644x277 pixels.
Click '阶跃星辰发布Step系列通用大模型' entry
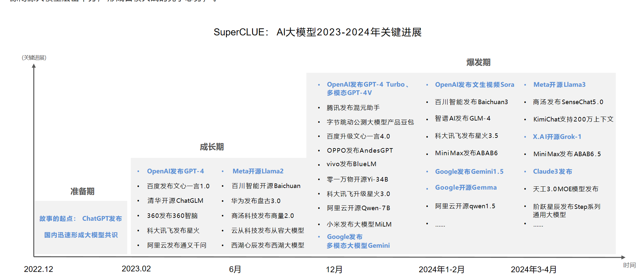pyautogui.click(x=567, y=210)
